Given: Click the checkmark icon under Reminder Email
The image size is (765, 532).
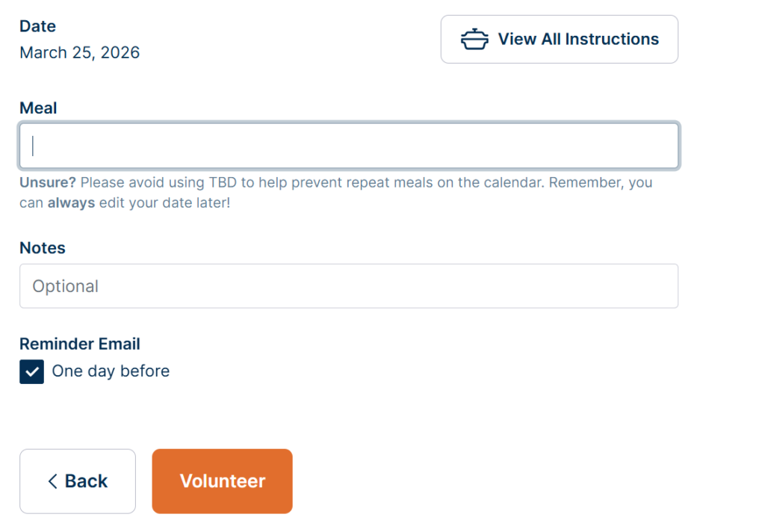Looking at the screenshot, I should tap(32, 371).
